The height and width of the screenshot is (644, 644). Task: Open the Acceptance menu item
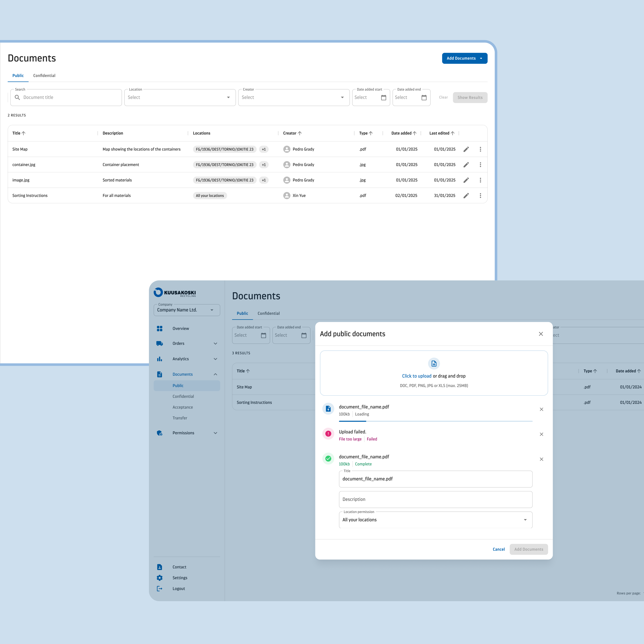pos(183,407)
